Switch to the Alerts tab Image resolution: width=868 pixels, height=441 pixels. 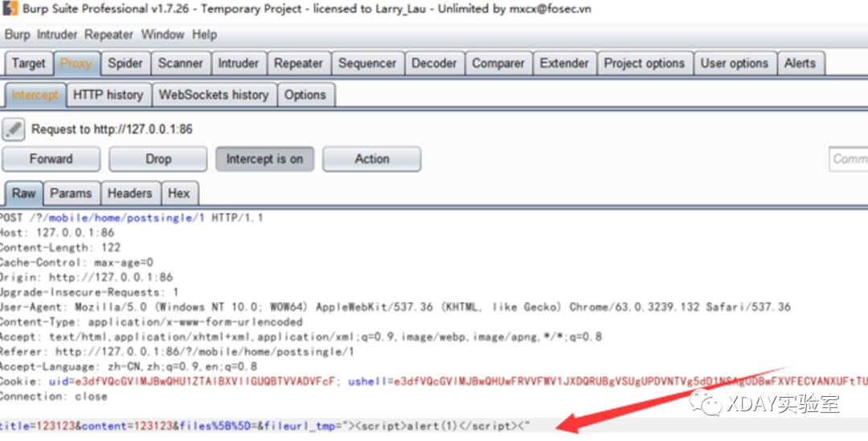pyautogui.click(x=800, y=63)
